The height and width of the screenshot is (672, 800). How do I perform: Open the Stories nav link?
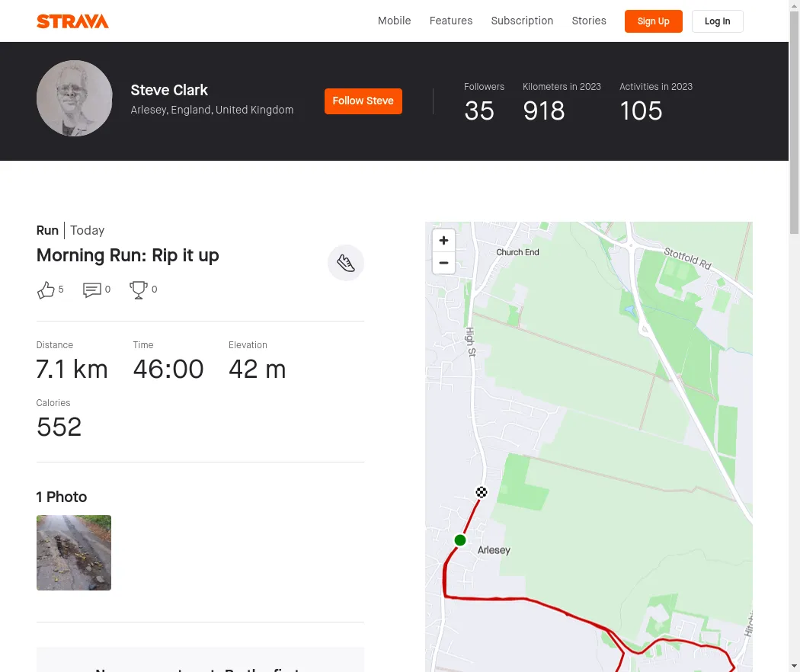[x=589, y=21]
